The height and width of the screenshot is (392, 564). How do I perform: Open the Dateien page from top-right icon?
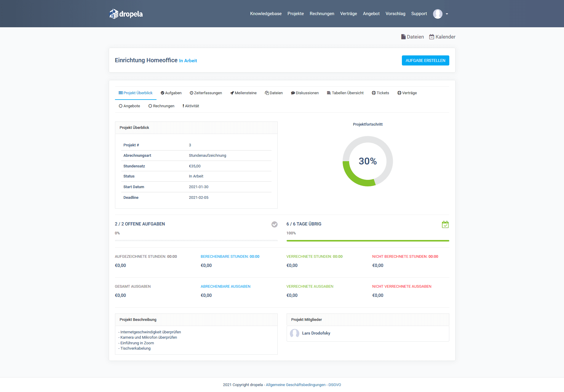pyautogui.click(x=413, y=37)
